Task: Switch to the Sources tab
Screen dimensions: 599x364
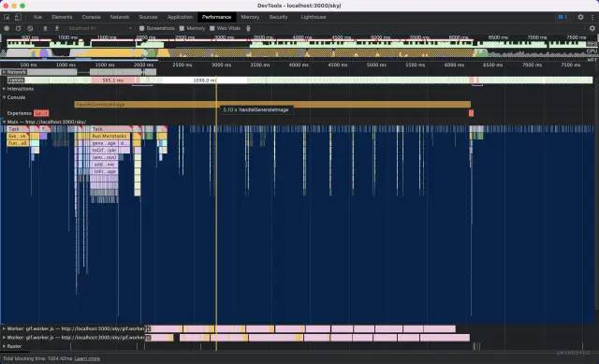Action: (148, 17)
